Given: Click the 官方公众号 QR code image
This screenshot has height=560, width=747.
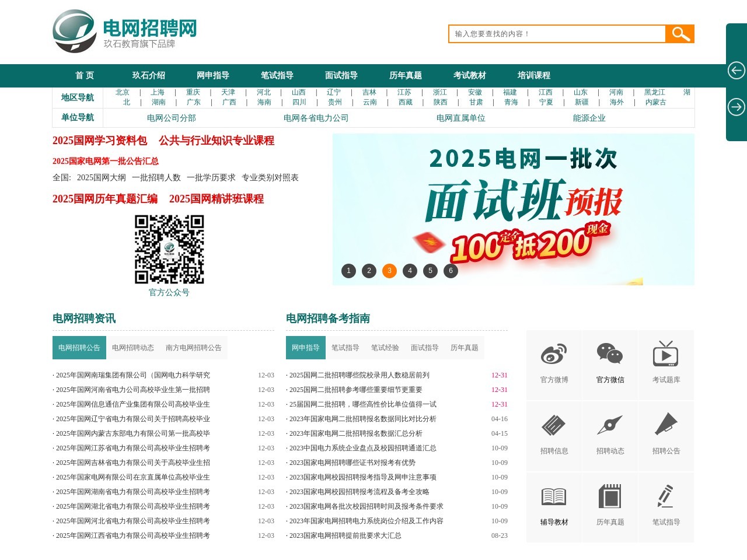Looking at the screenshot, I should (x=169, y=250).
